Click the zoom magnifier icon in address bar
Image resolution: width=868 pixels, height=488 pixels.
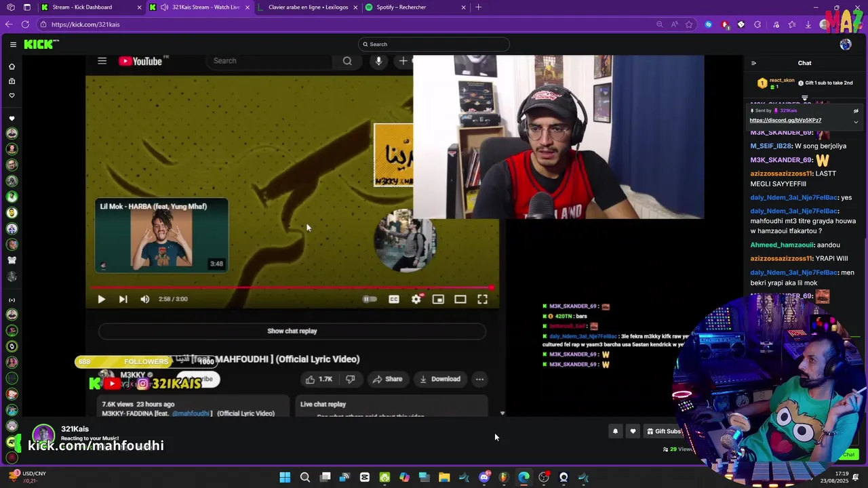point(659,24)
